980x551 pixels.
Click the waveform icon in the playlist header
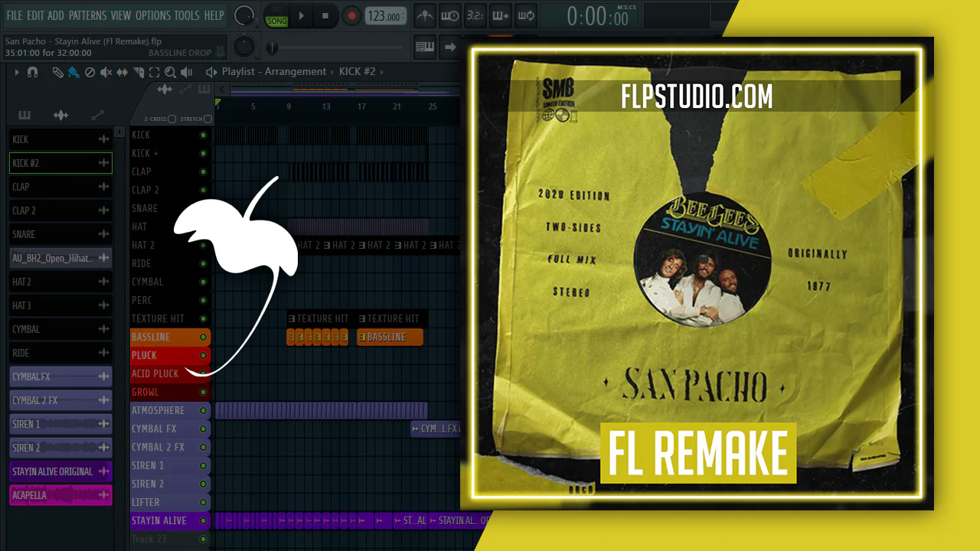click(165, 90)
